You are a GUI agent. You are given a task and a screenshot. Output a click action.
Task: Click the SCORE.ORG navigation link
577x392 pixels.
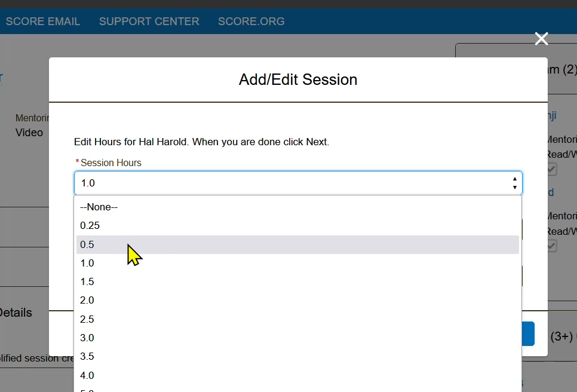tap(251, 22)
